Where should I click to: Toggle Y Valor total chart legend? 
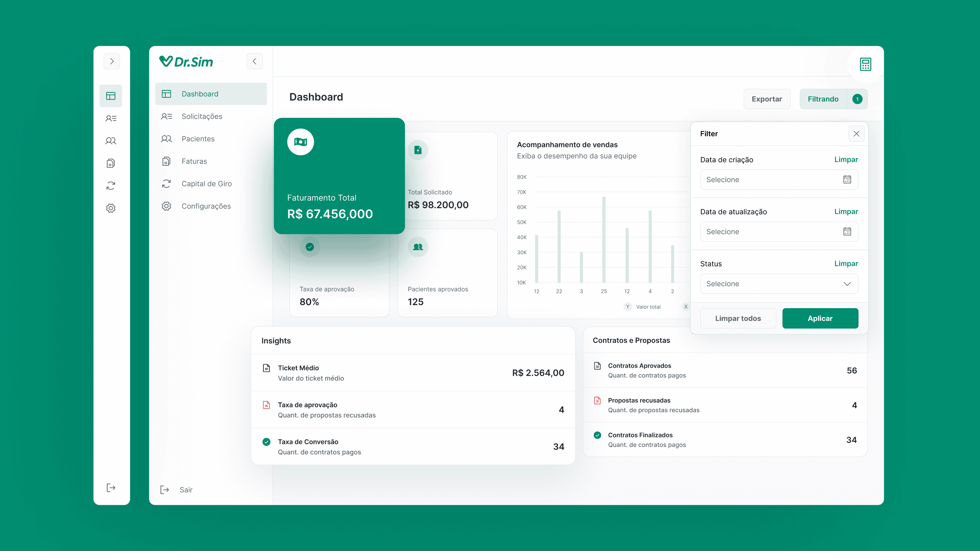pos(643,307)
